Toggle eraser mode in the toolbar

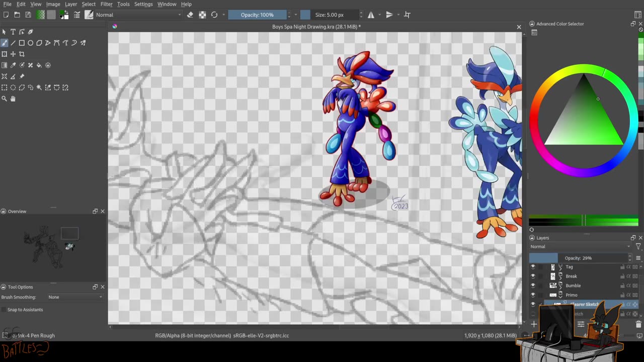pos(190,15)
